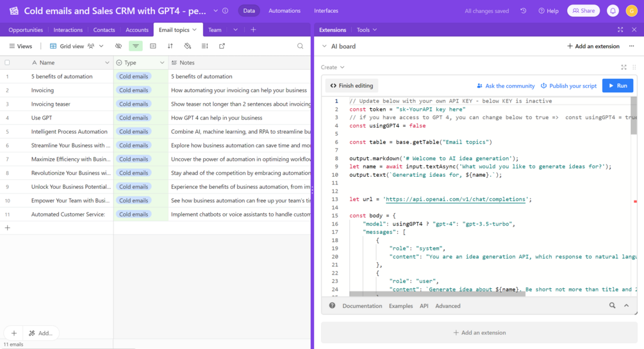This screenshot has width=644, height=349.
Task: Open the Tools dropdown menu
Action: tap(367, 29)
